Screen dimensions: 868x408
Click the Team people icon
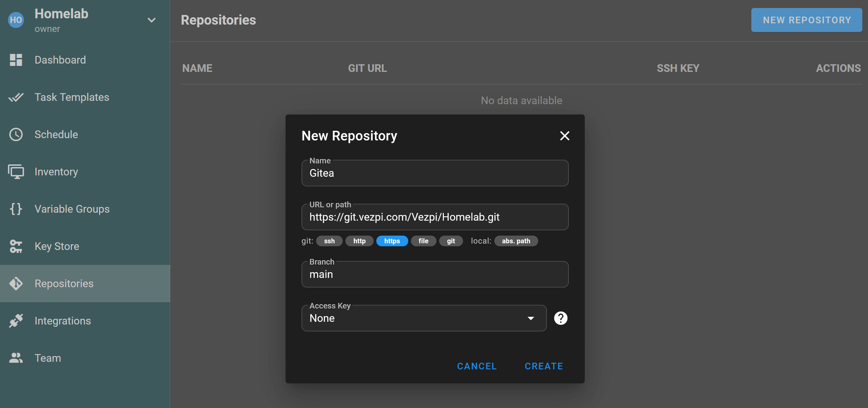click(x=16, y=358)
